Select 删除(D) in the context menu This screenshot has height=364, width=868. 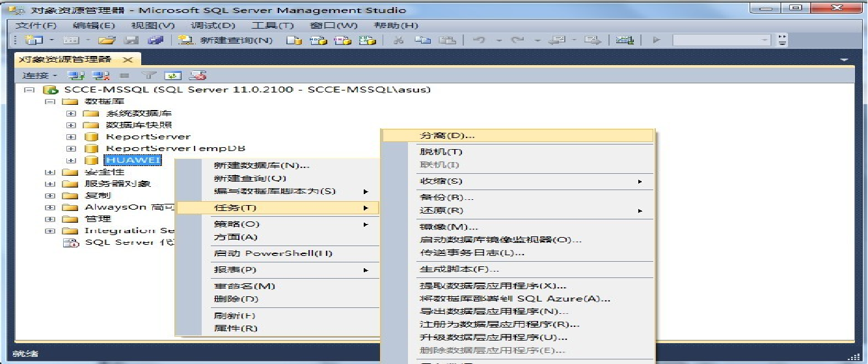coord(278,299)
